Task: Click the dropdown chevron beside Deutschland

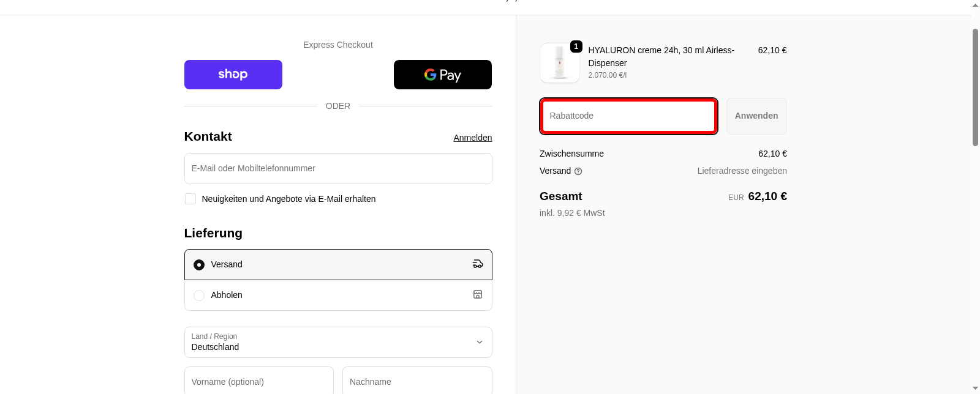Action: 480,343
